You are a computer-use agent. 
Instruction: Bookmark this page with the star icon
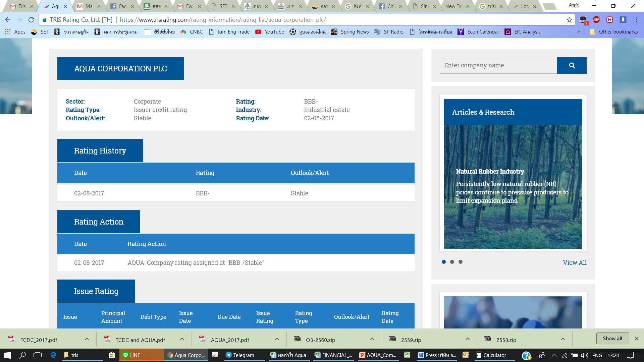coord(570,20)
